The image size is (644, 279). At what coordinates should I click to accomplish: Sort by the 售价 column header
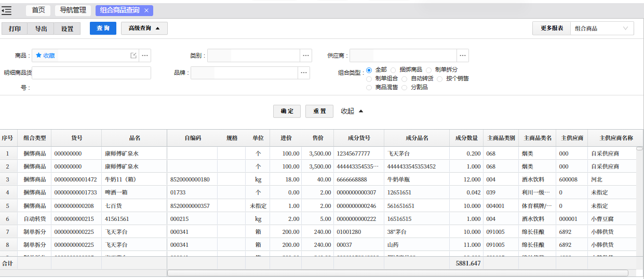click(x=318, y=138)
